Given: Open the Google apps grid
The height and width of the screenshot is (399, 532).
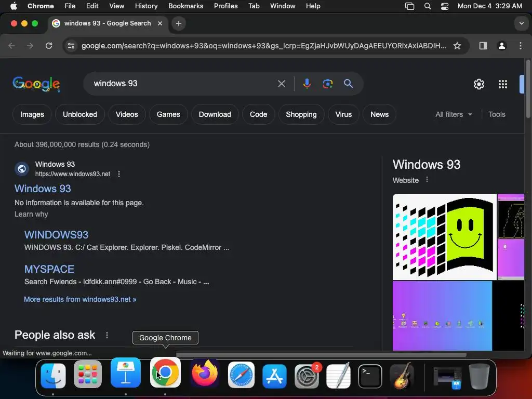Looking at the screenshot, I should click(x=503, y=84).
